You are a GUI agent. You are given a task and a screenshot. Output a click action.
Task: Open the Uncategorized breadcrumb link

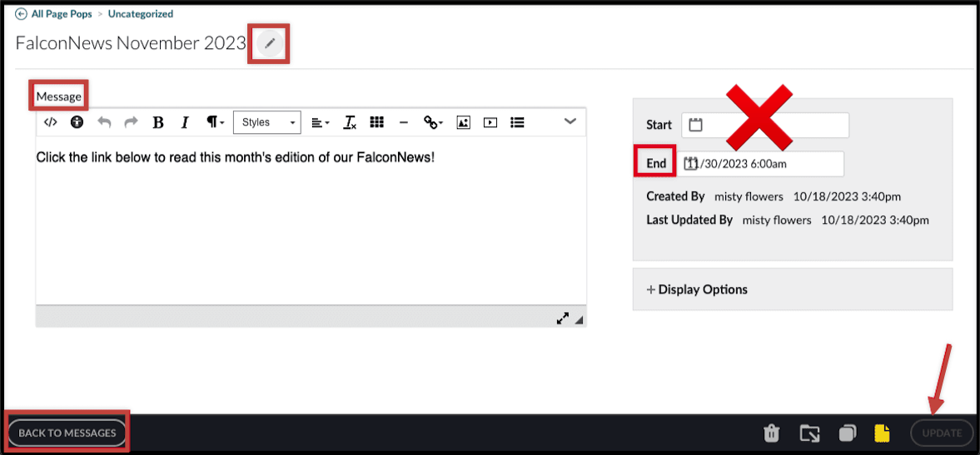141,13
